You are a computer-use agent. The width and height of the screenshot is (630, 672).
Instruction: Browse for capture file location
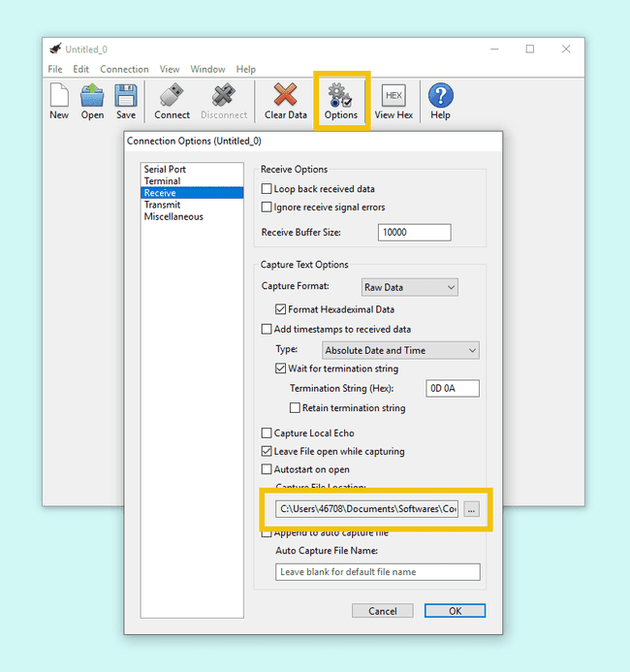pyautogui.click(x=471, y=509)
